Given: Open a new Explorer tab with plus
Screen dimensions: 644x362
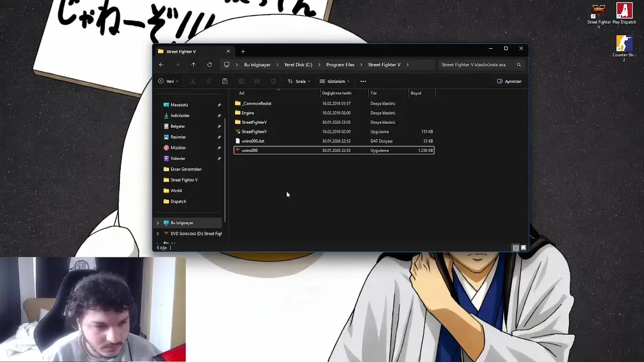Looking at the screenshot, I should point(243,51).
